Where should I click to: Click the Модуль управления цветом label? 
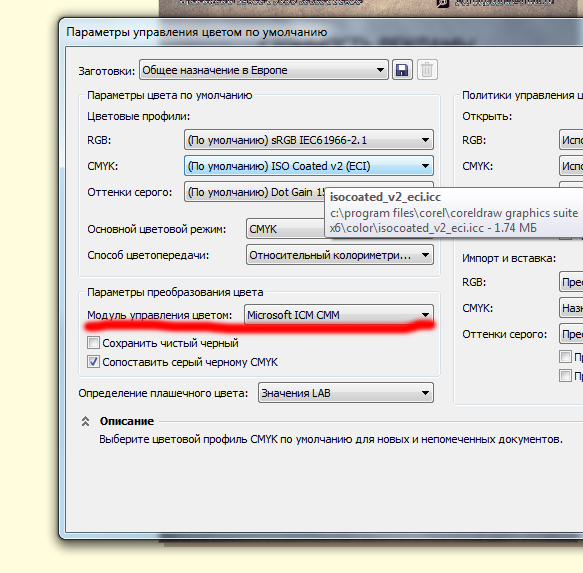point(160,315)
